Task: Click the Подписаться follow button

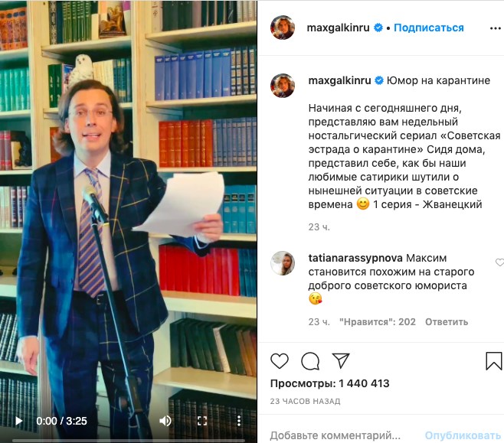Action: coord(429,28)
